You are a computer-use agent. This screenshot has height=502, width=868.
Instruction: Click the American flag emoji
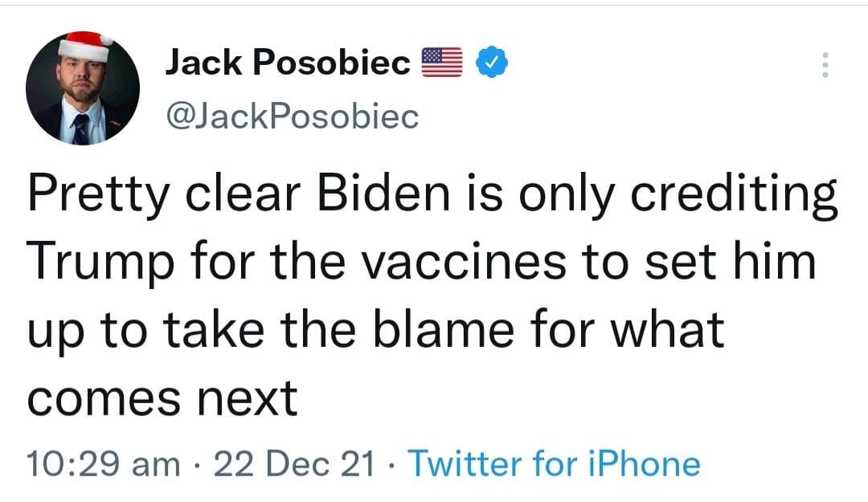[443, 63]
